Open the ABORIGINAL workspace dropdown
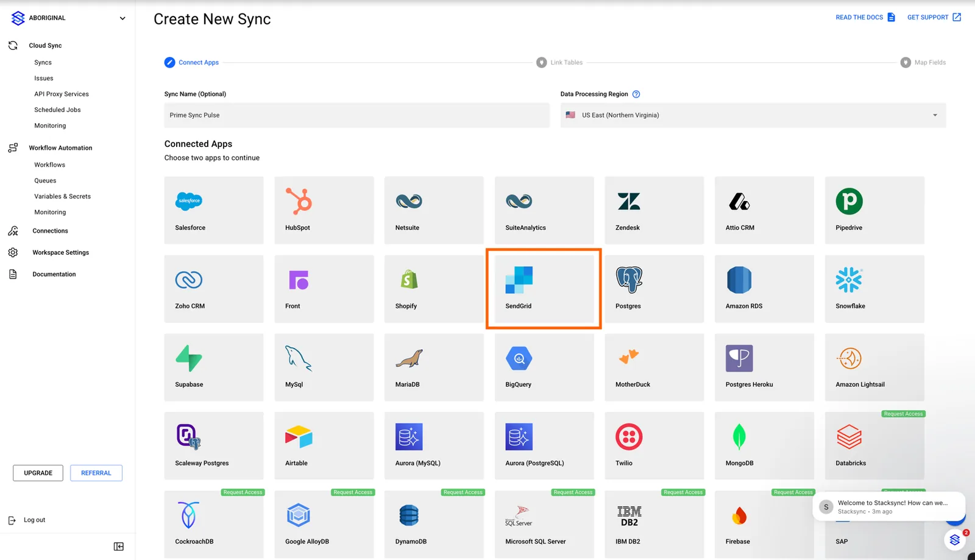 coord(68,18)
